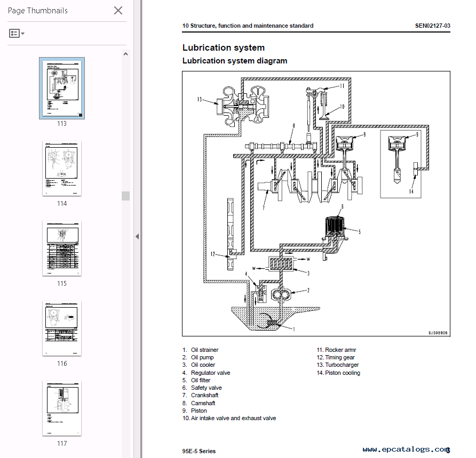
Task: Click legend item '4. Regulator valve'
Action: pos(206,373)
